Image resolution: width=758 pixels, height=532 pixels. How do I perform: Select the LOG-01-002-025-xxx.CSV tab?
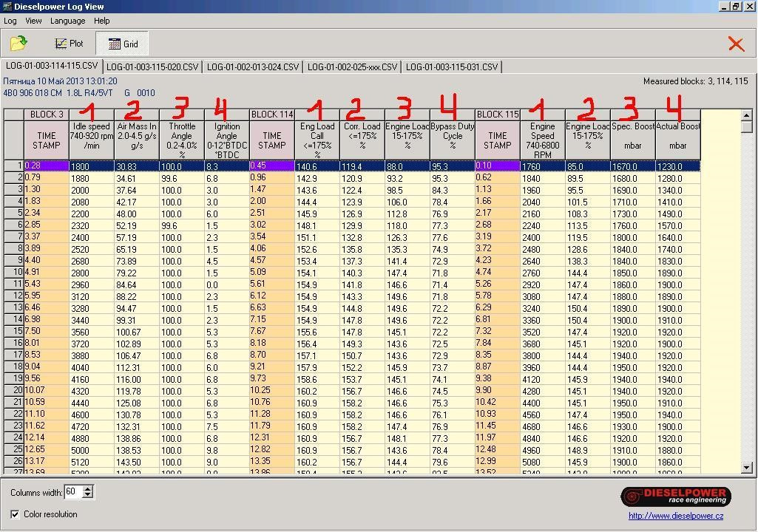(x=353, y=67)
